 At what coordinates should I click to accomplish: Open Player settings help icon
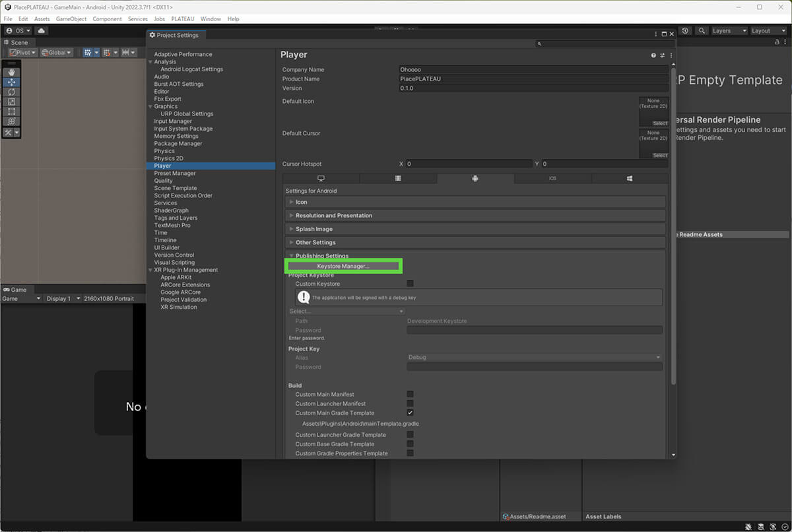point(653,55)
